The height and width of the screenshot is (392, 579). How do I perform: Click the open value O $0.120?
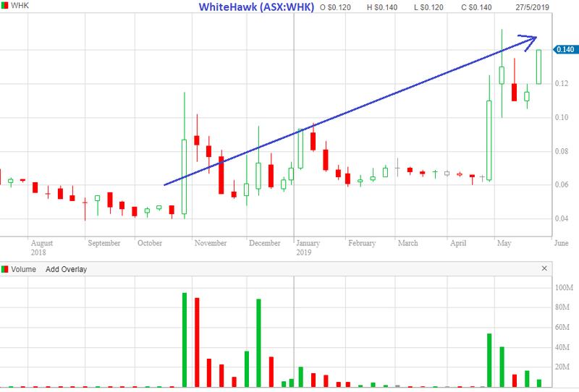tap(335, 7)
